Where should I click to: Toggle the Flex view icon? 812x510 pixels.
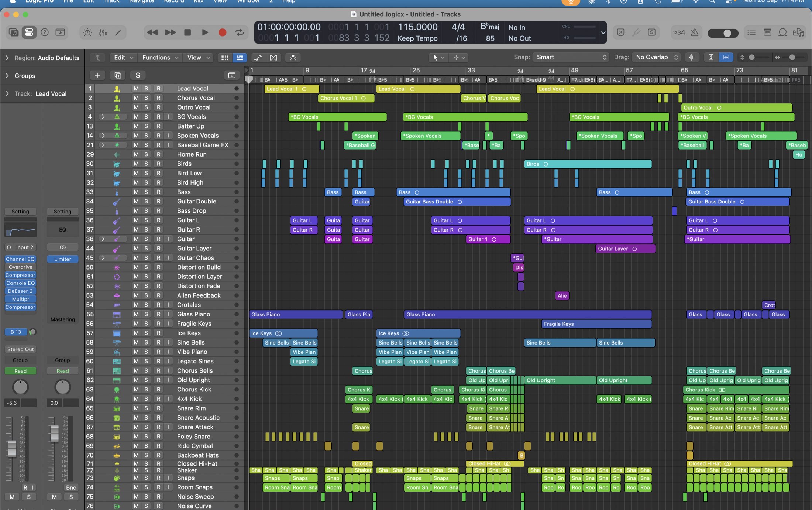coord(273,58)
